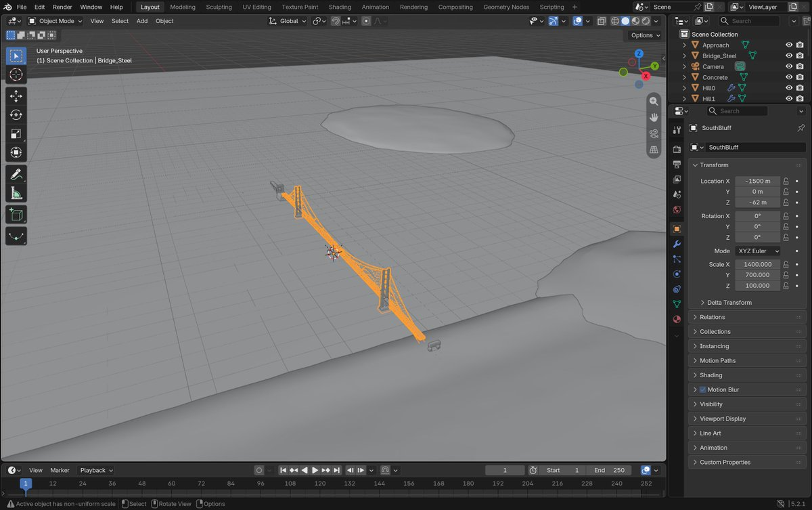Toggle viewport visibility of Bridge_Steel

pos(789,56)
